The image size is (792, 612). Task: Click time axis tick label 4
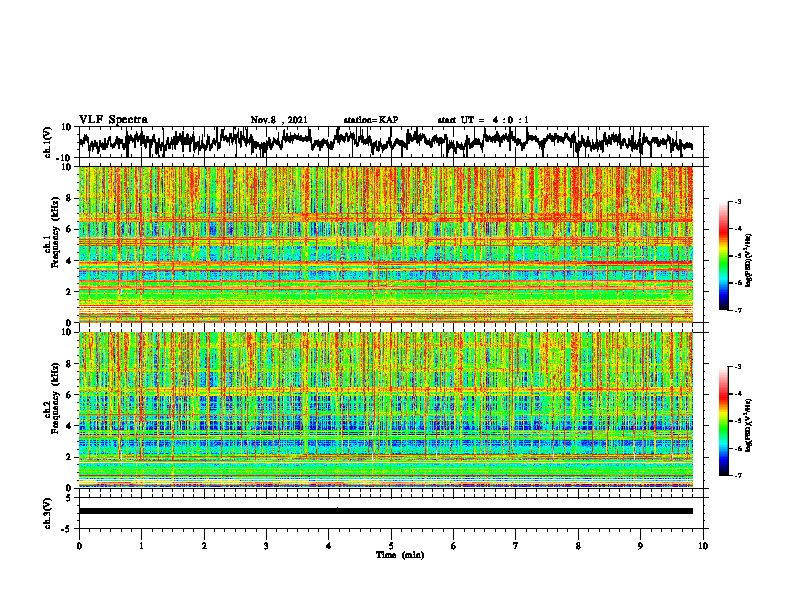328,546
